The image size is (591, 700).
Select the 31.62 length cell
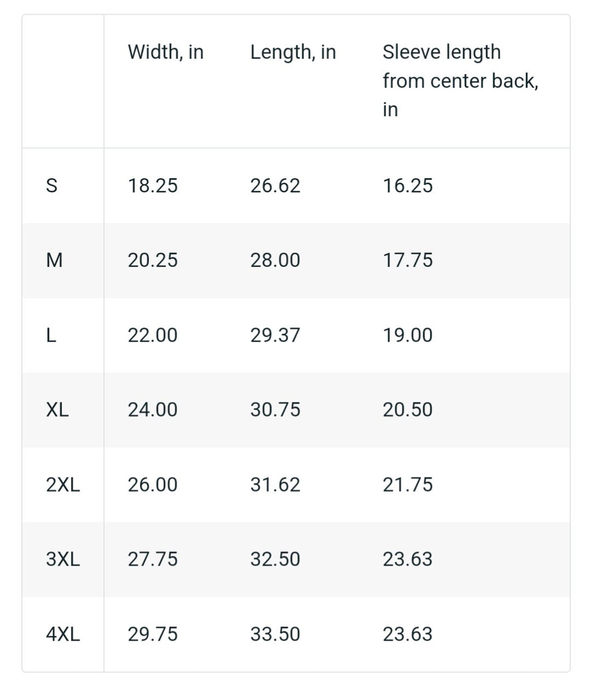(275, 485)
